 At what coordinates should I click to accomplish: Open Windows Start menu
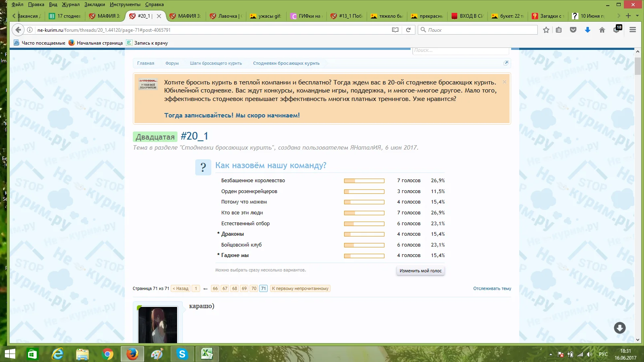[10, 354]
